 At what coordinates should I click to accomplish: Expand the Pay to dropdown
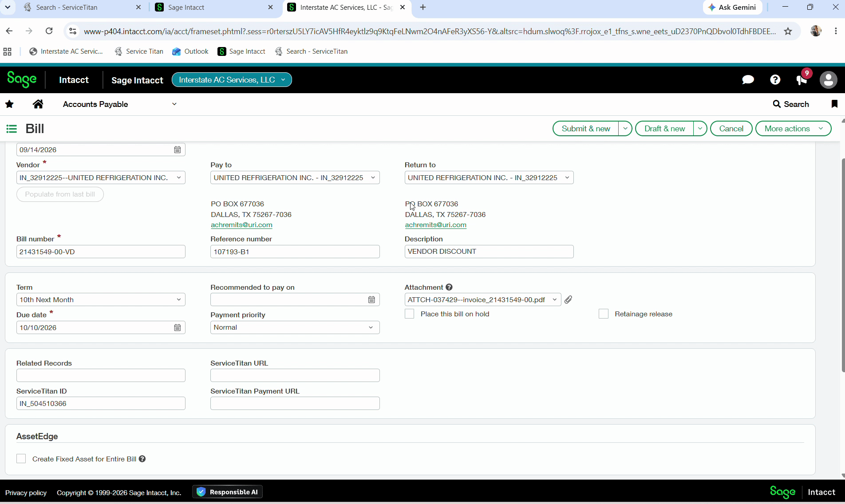373,178
